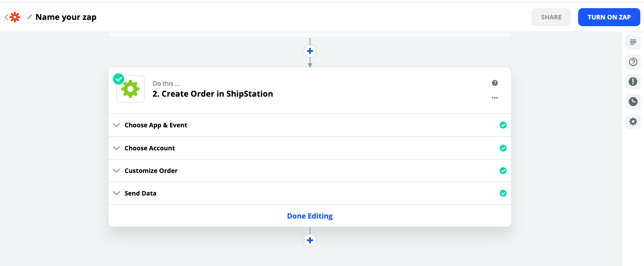Open Zap History using the clock icon

click(x=633, y=101)
